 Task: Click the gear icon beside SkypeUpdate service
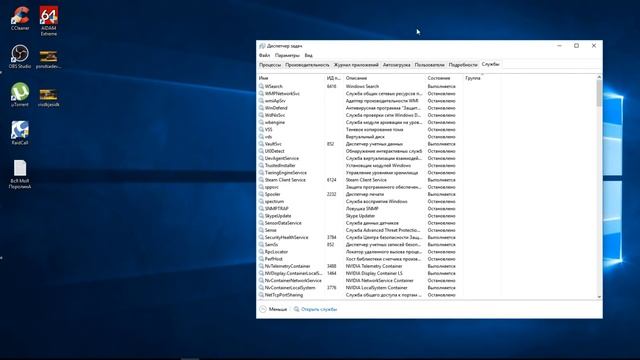[x=261, y=216]
